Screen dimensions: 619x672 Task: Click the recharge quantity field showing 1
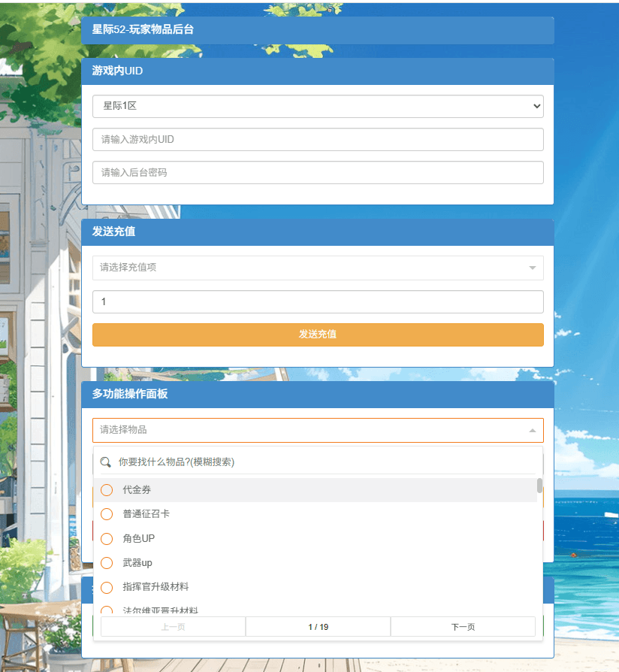pos(318,302)
